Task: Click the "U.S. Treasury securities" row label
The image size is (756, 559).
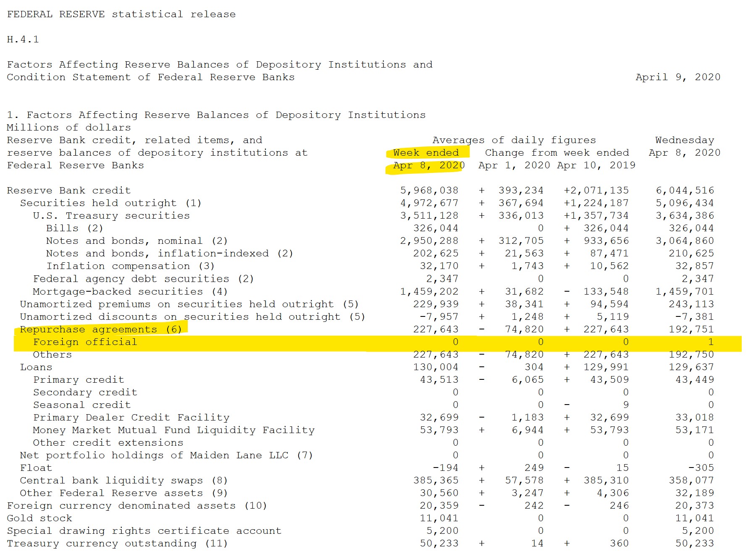Action: click(x=111, y=216)
